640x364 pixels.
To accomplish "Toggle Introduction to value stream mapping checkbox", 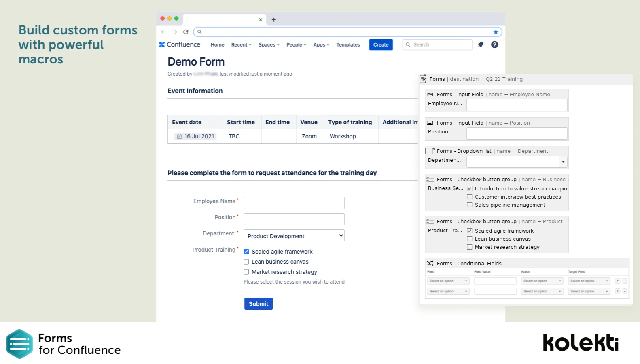I will click(x=470, y=189).
